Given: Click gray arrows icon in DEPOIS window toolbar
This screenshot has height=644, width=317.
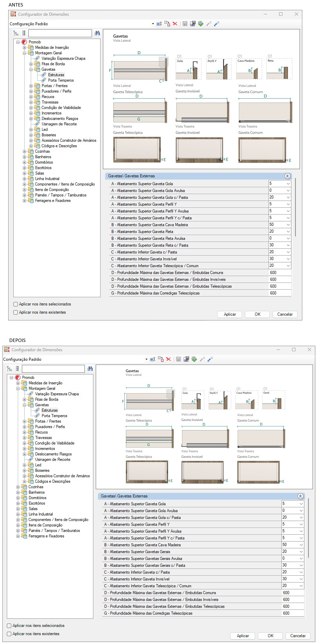Looking at the screenshot, I should [x=202, y=359].
